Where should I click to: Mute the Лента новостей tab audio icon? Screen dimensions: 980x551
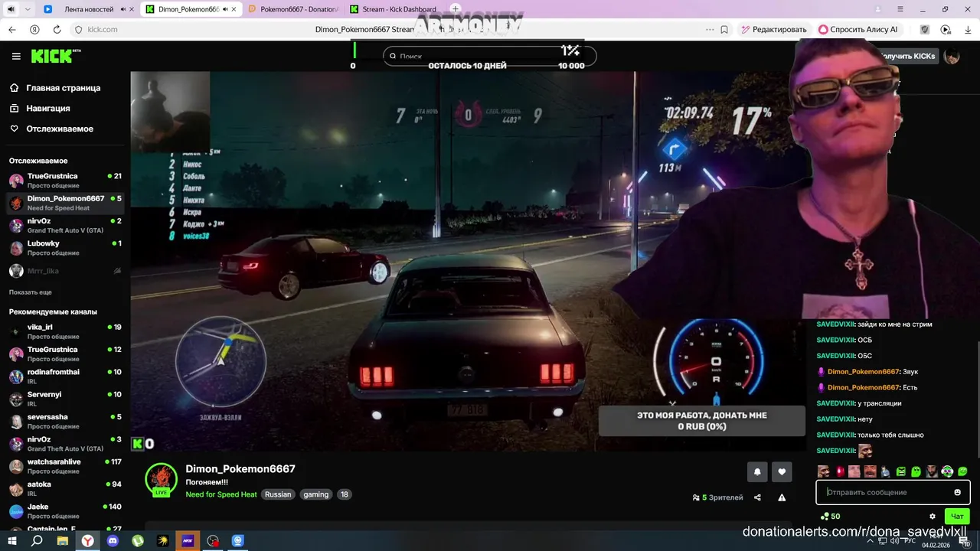pos(123,9)
